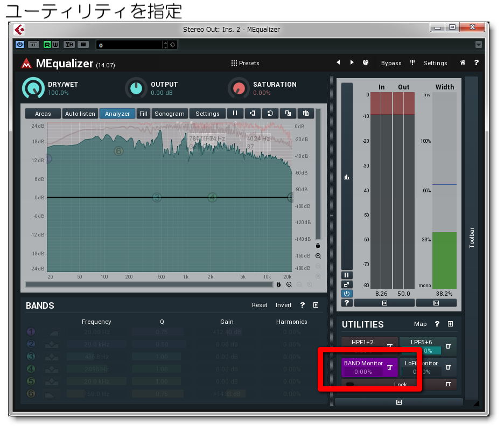Click the vertical zoom lock icon
Screen dimensions: 504x431
pyautogui.click(x=318, y=246)
